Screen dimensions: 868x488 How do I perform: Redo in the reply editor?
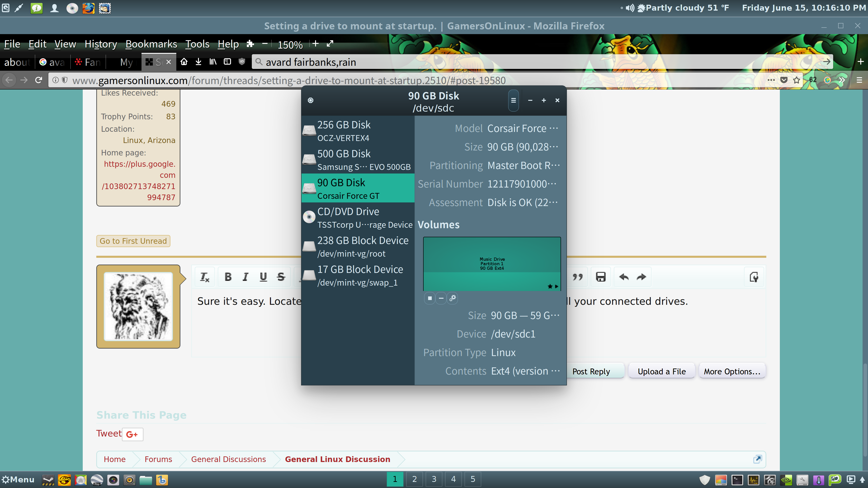coord(641,277)
